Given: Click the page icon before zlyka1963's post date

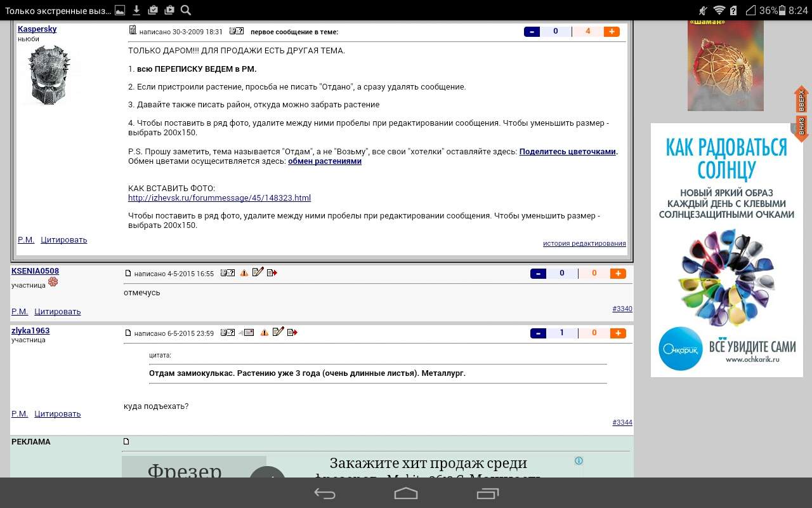Looking at the screenshot, I should click(128, 333).
